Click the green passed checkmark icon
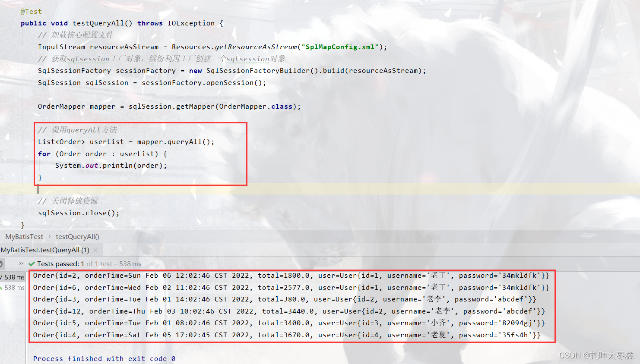 pyautogui.click(x=32, y=264)
